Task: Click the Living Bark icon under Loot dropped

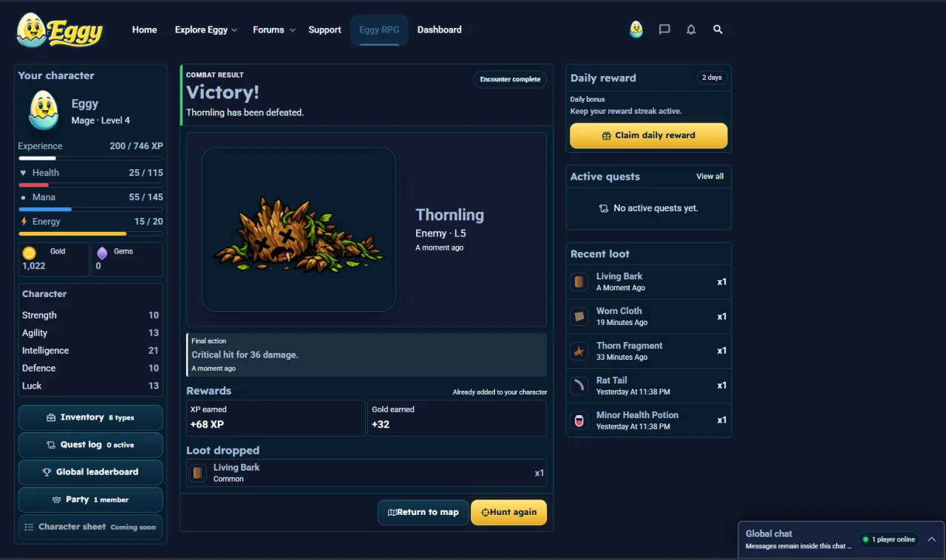Action: 197,473
